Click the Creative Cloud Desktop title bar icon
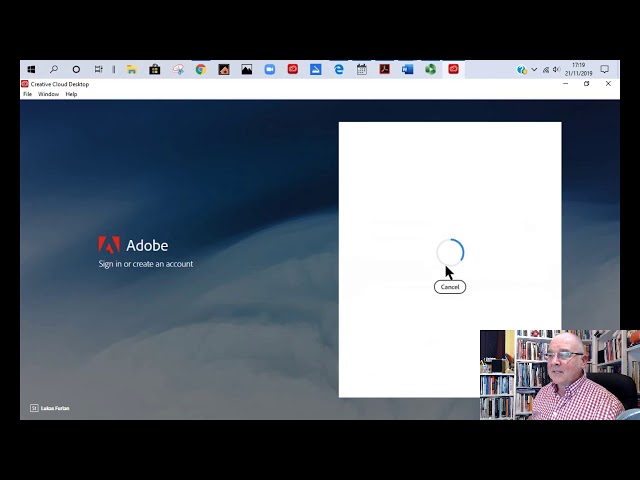The width and height of the screenshot is (640, 480). point(24,84)
